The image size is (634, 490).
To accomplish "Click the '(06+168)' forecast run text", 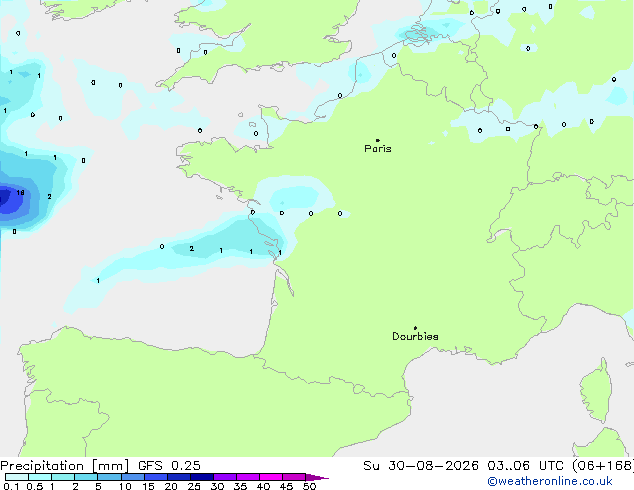I will point(603,466).
